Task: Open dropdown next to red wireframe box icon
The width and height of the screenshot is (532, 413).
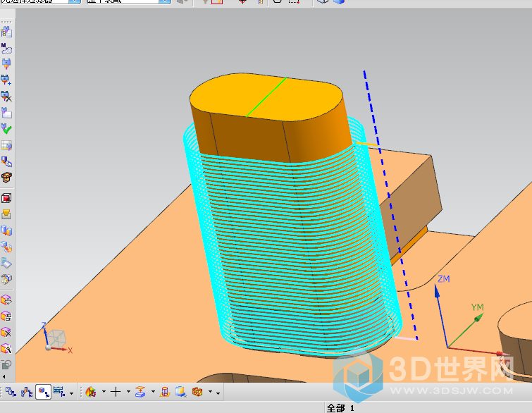Action: click(210, 392)
